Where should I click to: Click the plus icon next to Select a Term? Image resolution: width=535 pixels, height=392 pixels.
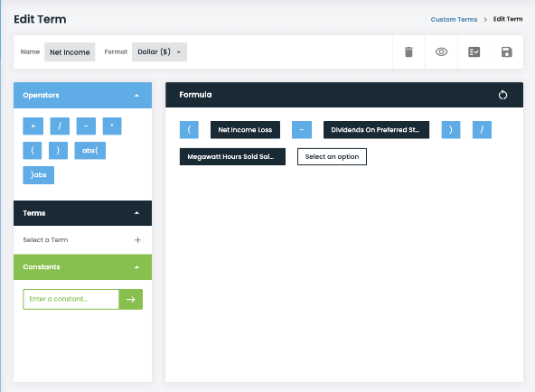[137, 240]
